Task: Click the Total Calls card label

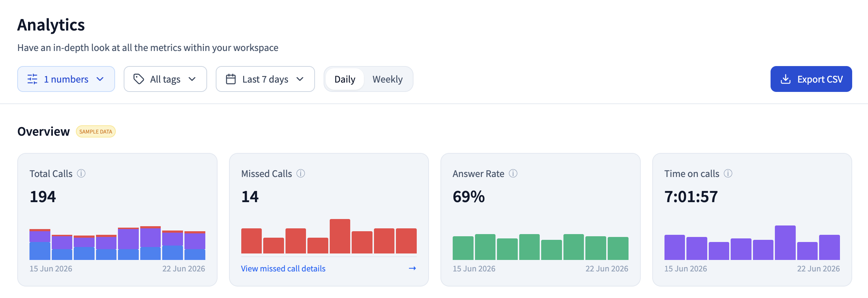Action: pyautogui.click(x=51, y=174)
